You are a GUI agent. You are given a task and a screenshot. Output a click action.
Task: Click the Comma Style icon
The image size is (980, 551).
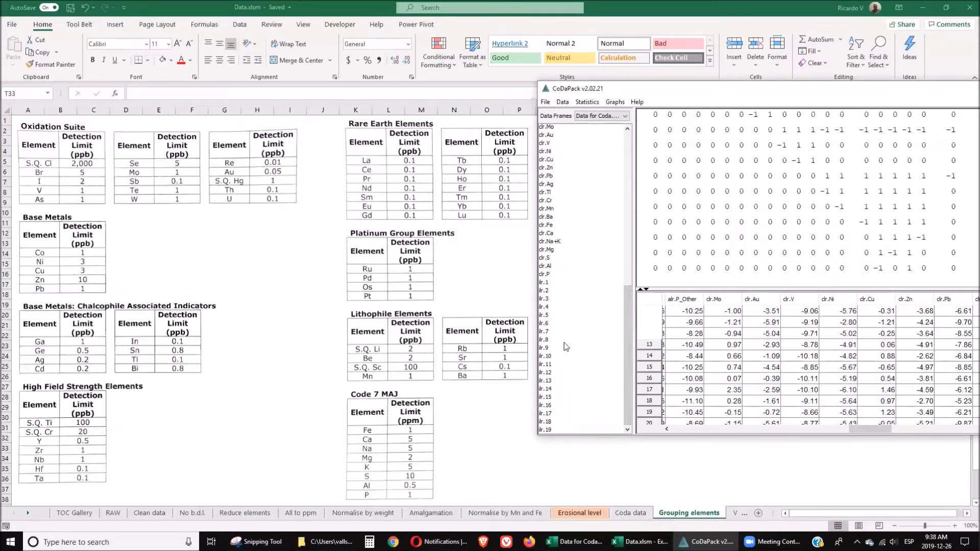379,60
